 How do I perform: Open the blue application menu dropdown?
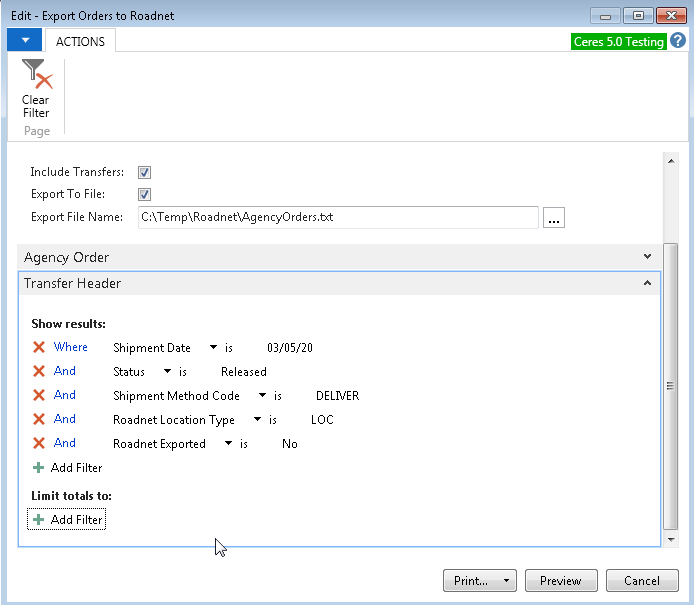point(24,40)
